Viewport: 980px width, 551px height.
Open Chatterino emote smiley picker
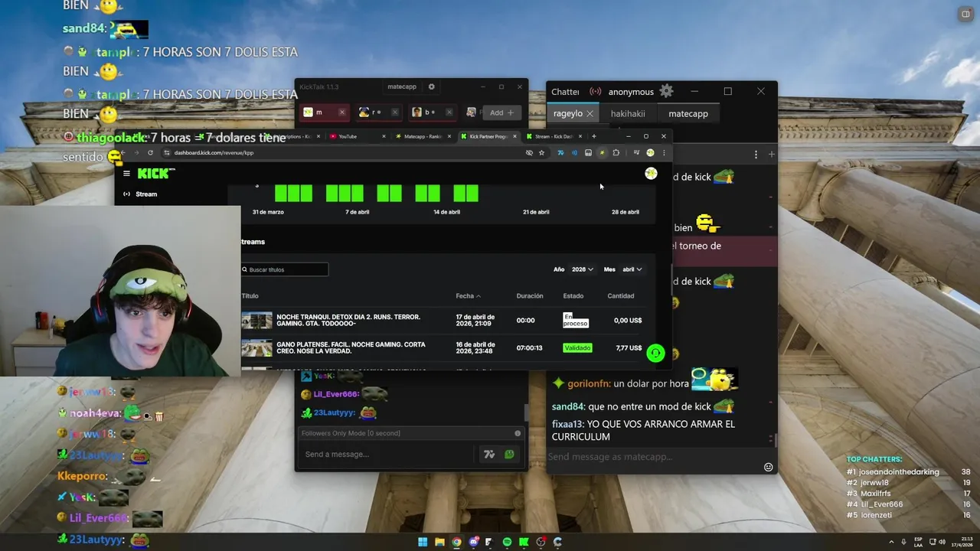click(x=768, y=467)
